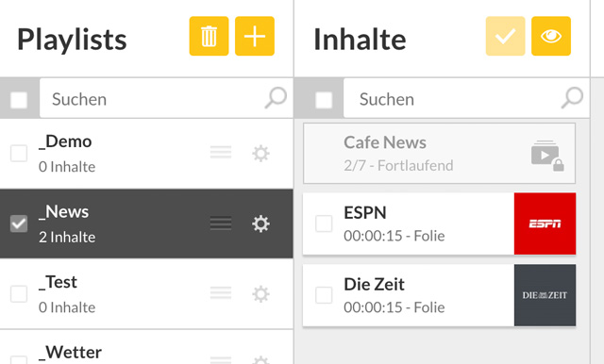Open the ESPN red thumbnail
The image size is (604, 364).
(x=545, y=223)
